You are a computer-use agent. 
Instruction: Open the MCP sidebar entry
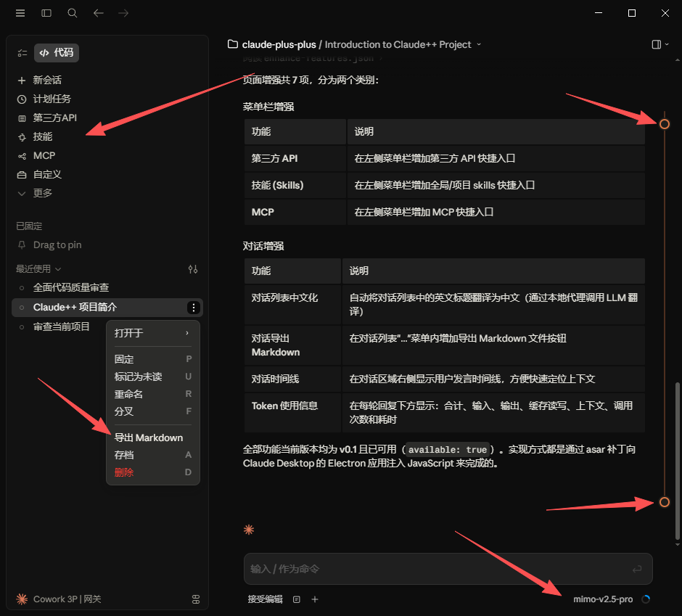36,156
